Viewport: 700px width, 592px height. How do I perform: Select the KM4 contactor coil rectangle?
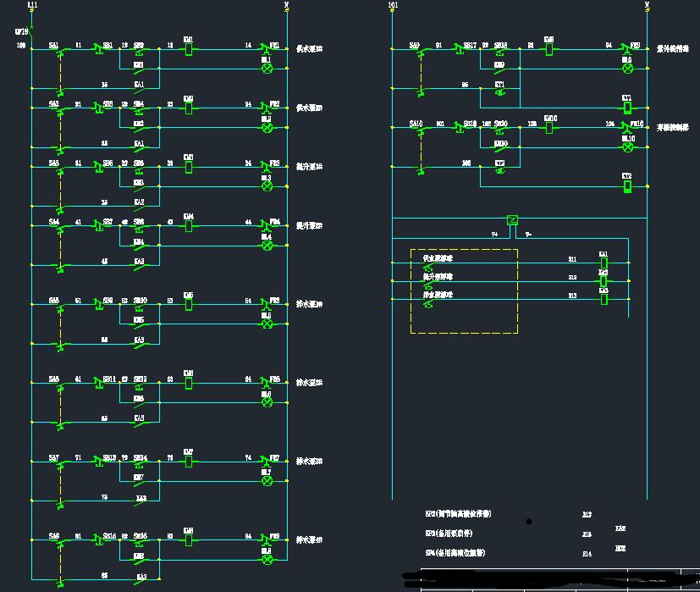[x=189, y=225]
